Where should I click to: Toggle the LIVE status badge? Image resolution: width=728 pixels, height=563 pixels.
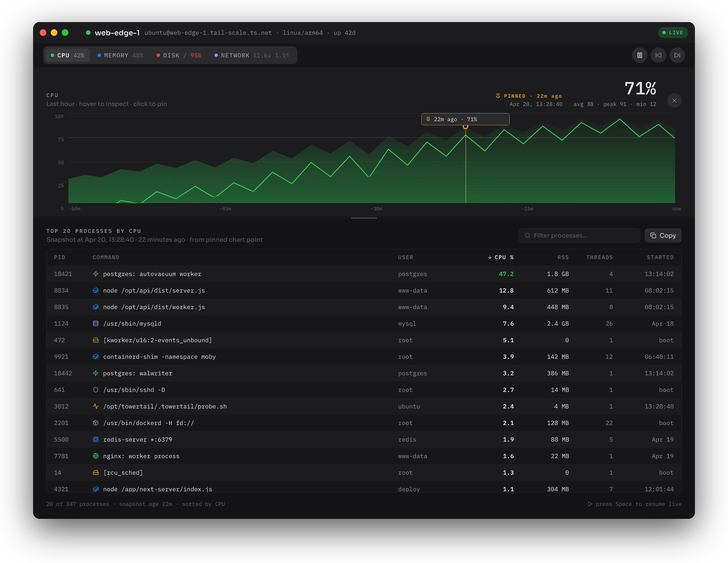[x=673, y=33]
